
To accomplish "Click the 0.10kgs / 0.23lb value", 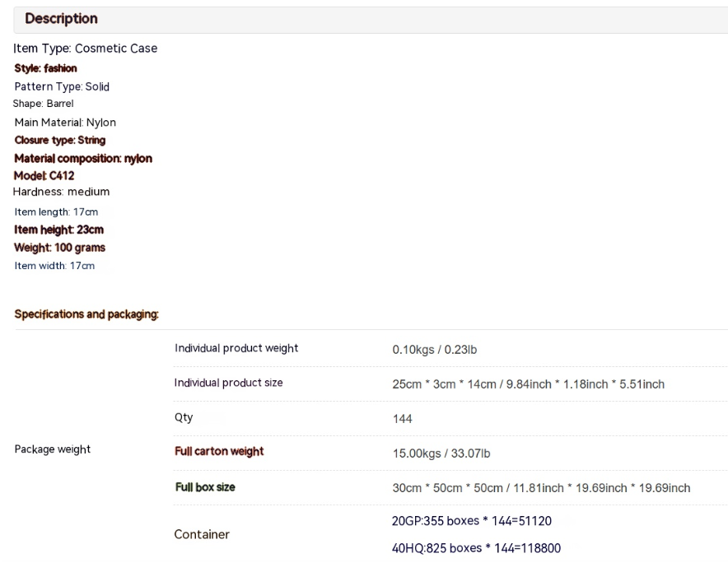I will [x=434, y=350].
